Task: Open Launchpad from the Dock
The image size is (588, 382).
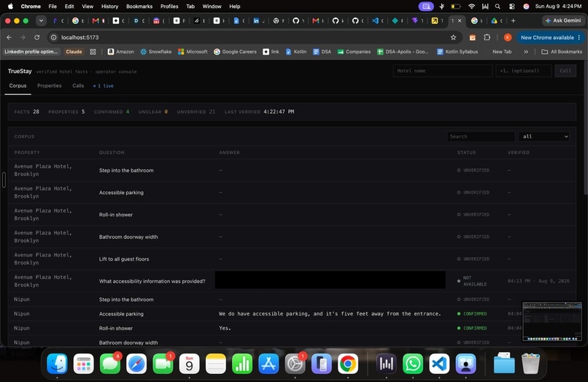Action: coord(83,364)
